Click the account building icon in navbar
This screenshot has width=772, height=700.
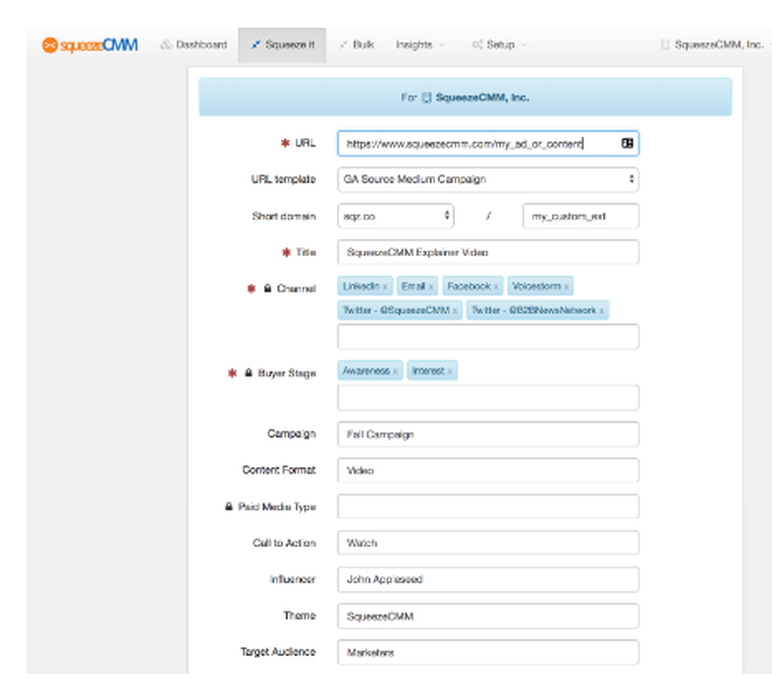665,45
